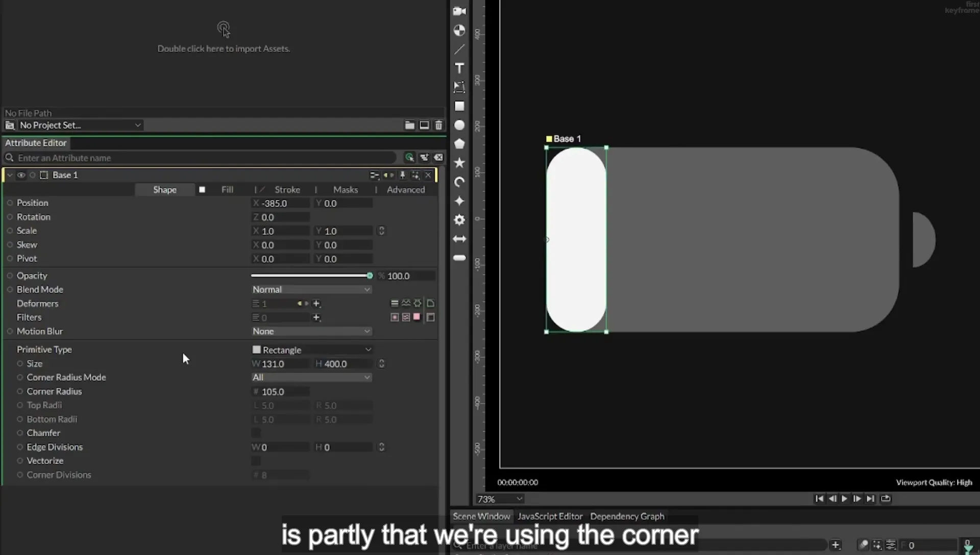Select the double-headed Arrow shape tool

pyautogui.click(x=459, y=239)
